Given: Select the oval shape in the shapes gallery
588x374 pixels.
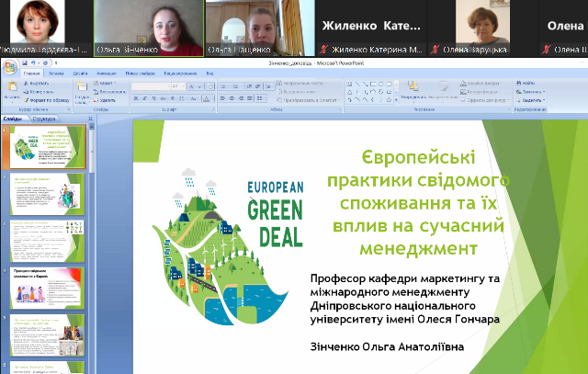Looking at the screenshot, I should coord(381,84).
